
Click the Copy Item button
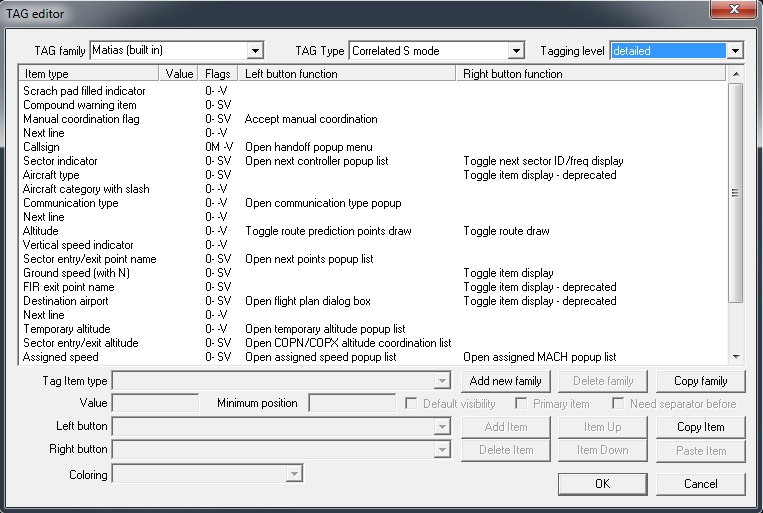pyautogui.click(x=700, y=427)
